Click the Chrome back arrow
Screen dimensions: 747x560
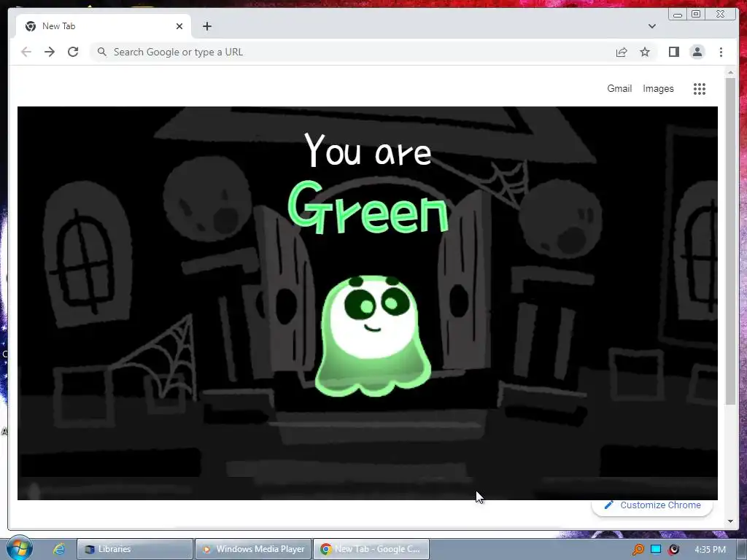(x=26, y=52)
